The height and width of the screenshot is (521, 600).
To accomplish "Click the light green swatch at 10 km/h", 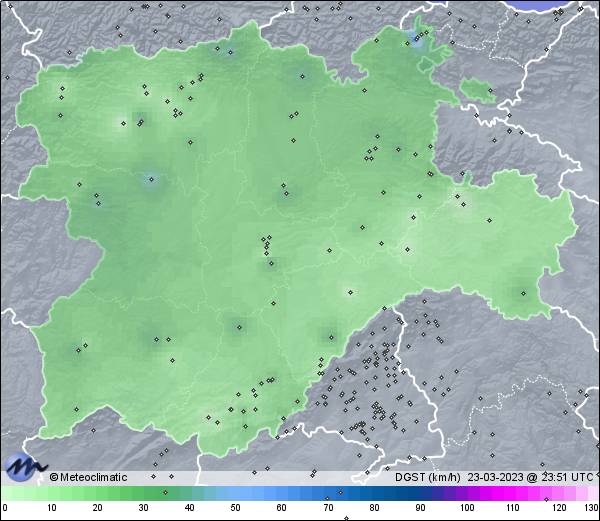I will 51,493.
